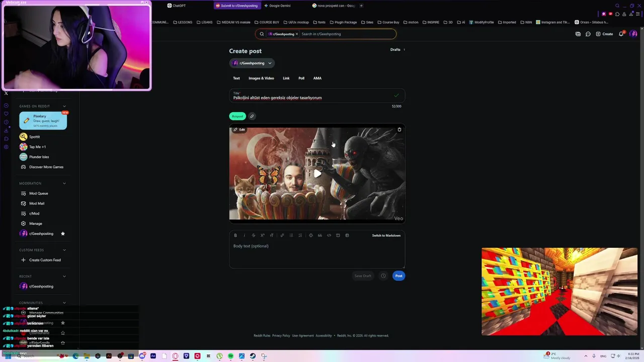Open a new browser tab
The width and height of the screenshot is (644, 362).
tap(361, 6)
